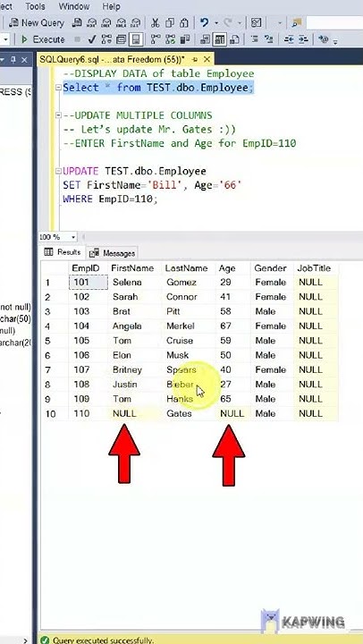Open the available databases dropdown
The width and height of the screenshot is (363, 644).
tap(5, 40)
